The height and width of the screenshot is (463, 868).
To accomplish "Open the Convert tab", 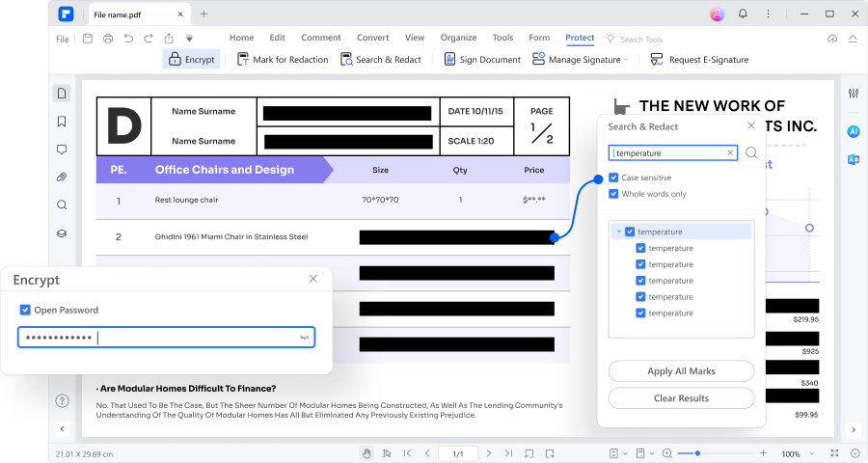I will pos(372,38).
